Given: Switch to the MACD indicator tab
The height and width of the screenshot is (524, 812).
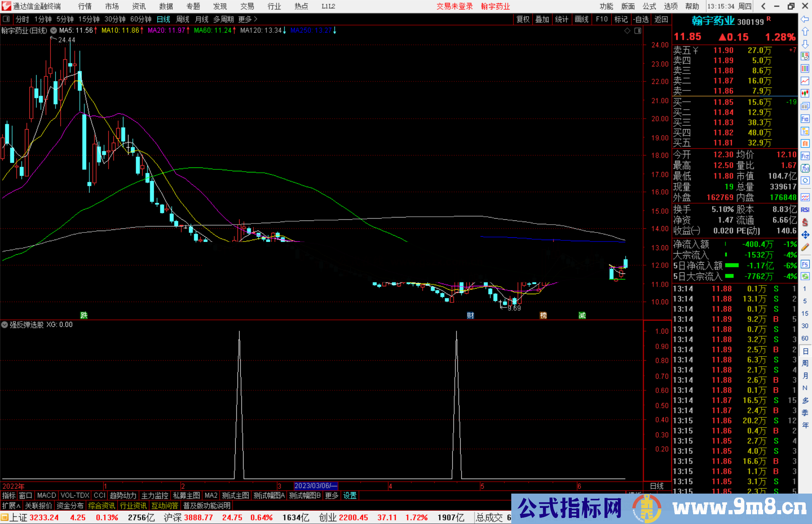Looking at the screenshot, I should [46, 495].
